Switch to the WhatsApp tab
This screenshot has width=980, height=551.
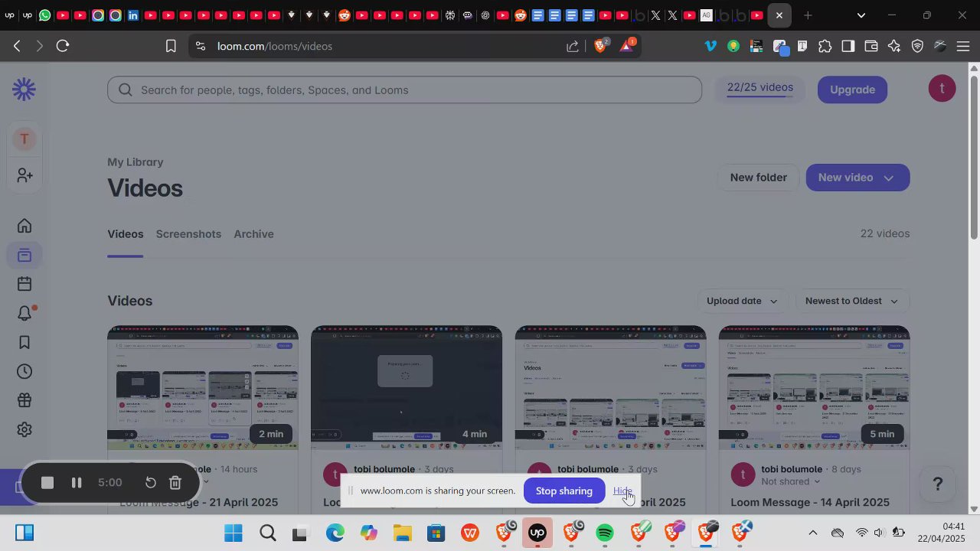pyautogui.click(x=45, y=15)
